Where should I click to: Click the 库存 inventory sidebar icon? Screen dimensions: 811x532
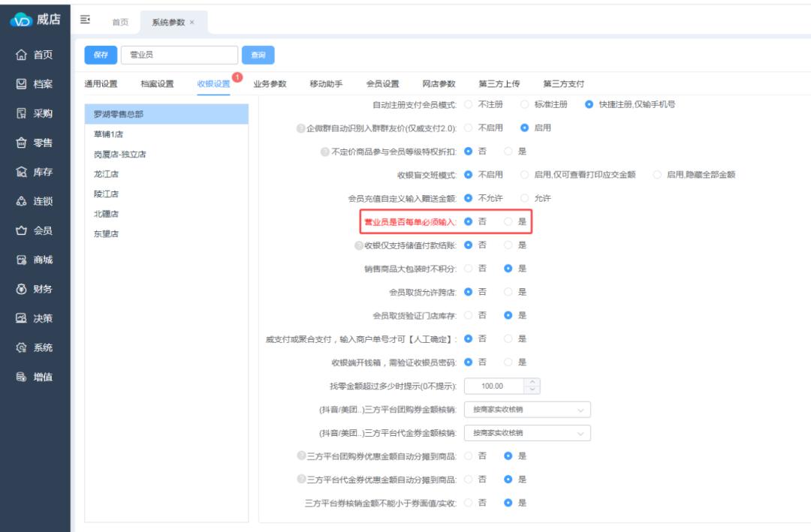tap(21, 172)
